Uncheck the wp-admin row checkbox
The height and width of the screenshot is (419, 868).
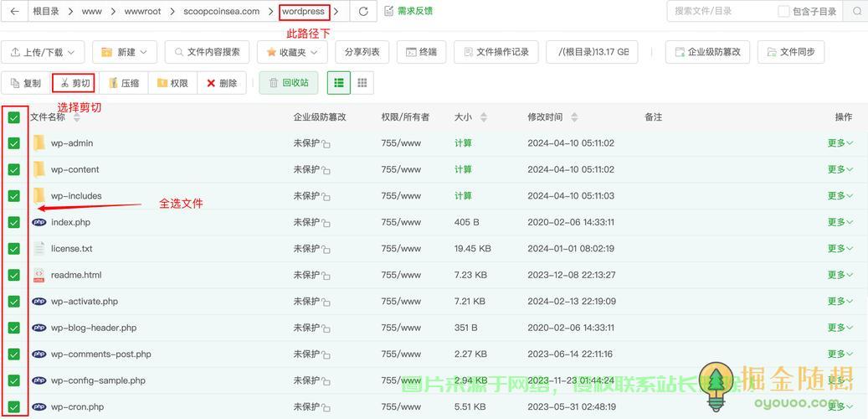(x=14, y=143)
